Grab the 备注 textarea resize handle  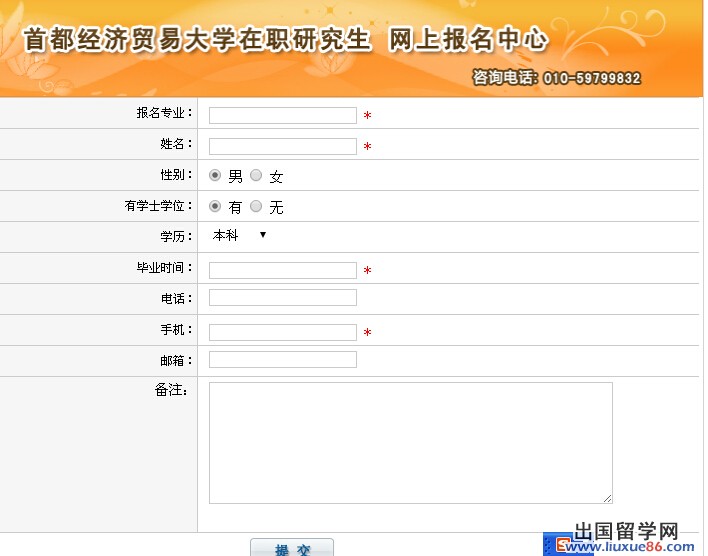coord(607,498)
